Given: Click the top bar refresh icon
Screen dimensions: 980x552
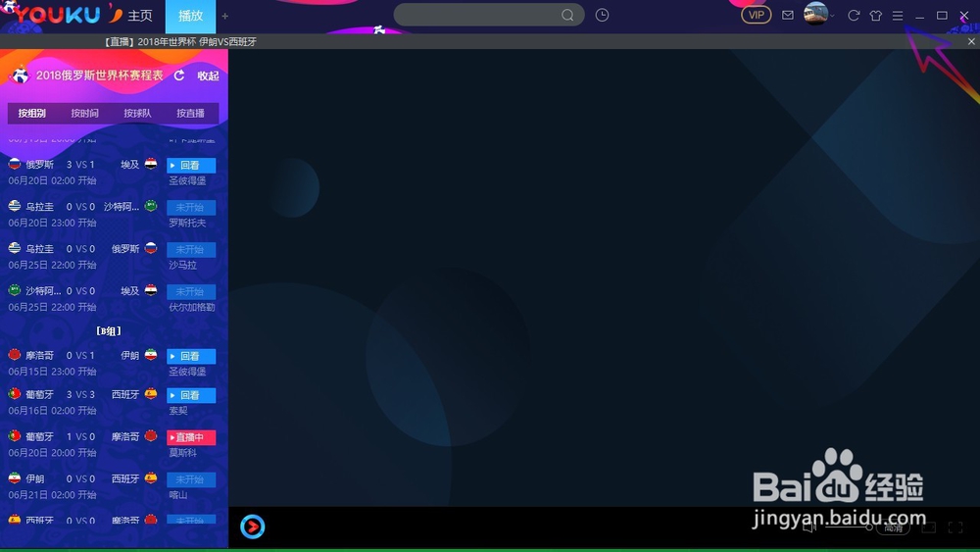Looking at the screenshot, I should (854, 16).
